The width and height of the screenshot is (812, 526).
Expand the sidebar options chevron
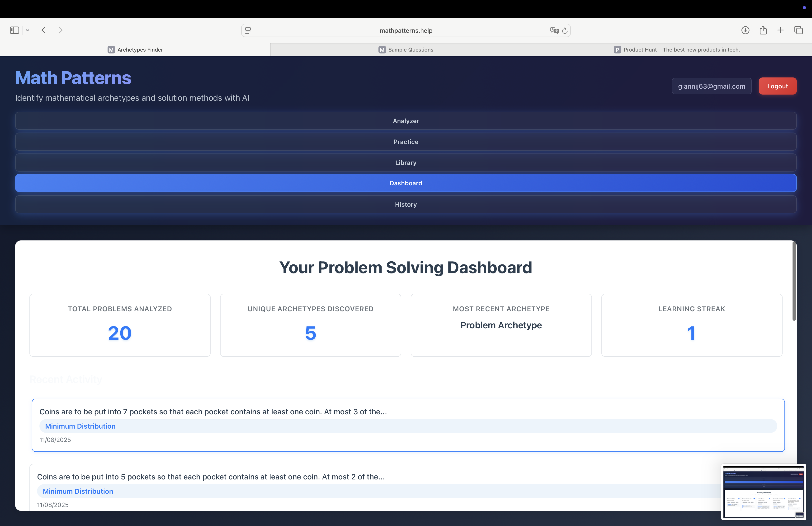click(x=28, y=30)
